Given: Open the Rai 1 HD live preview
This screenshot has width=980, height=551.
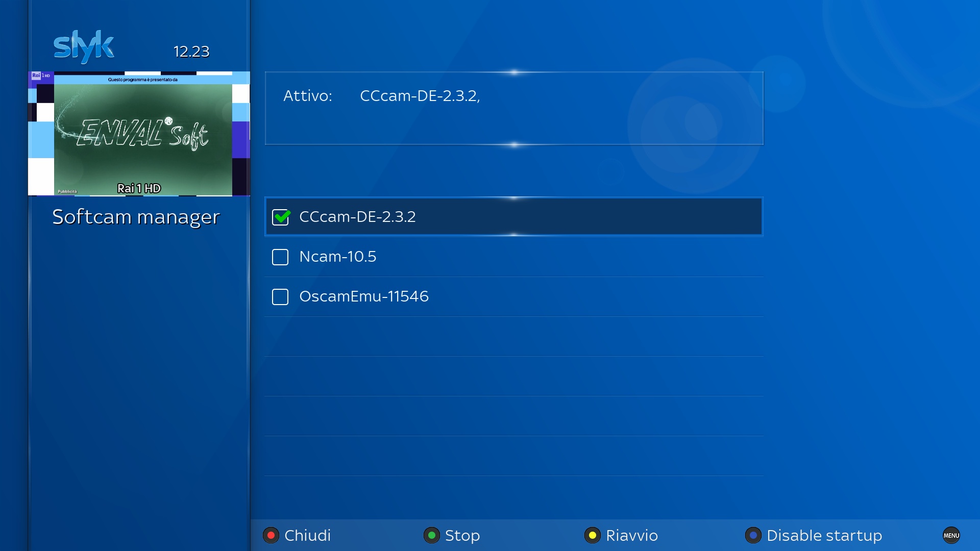Looking at the screenshot, I should coord(139,134).
